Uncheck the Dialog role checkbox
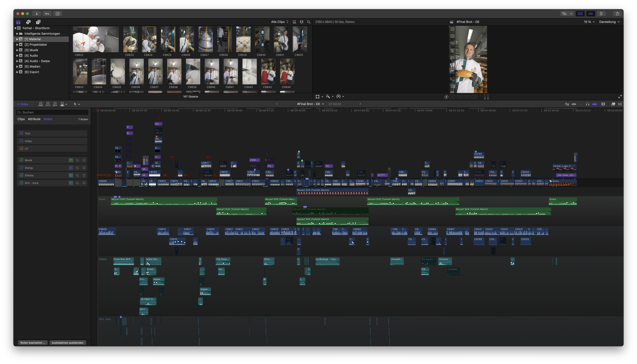637x364 pixels. [x=21, y=168]
